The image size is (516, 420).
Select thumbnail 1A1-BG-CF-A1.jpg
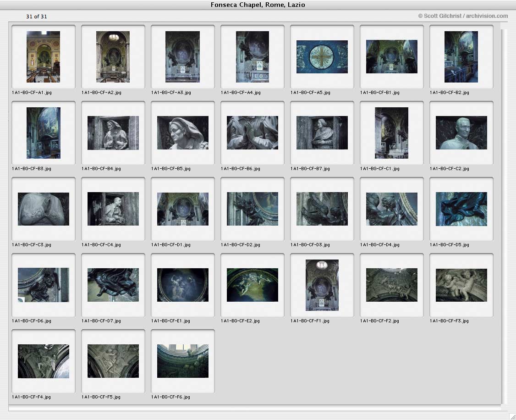(x=44, y=56)
